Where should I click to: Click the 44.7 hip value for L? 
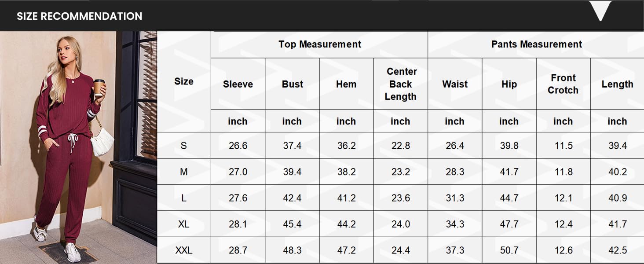(509, 198)
